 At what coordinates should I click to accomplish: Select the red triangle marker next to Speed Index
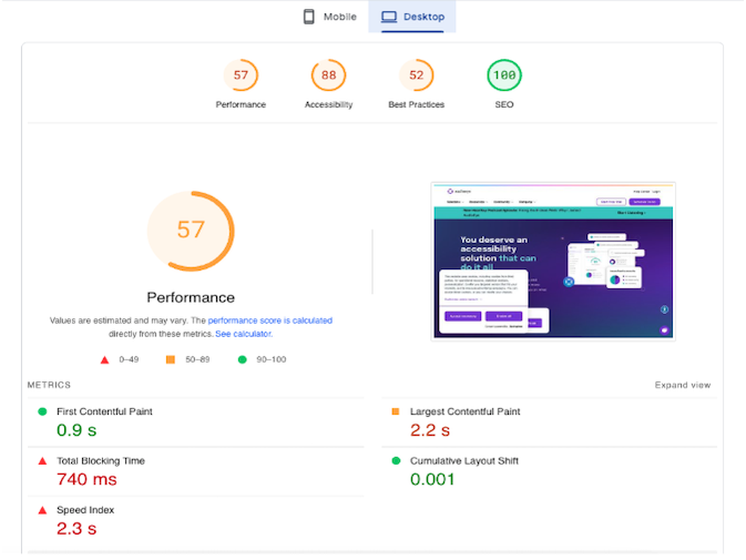(x=42, y=510)
